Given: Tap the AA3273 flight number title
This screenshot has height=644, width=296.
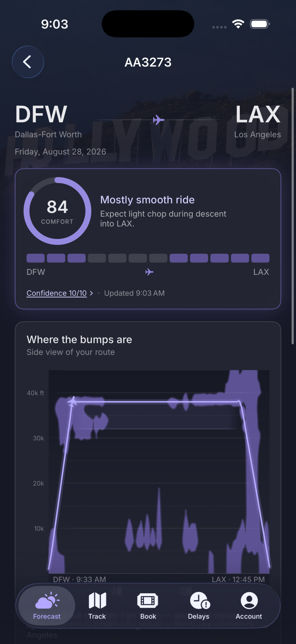Looking at the screenshot, I should [148, 62].
